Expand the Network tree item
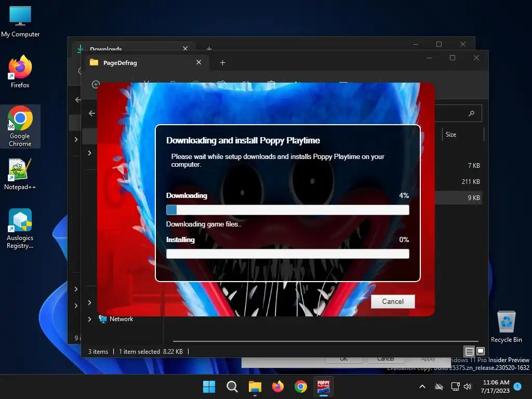This screenshot has width=532, height=399. pyautogui.click(x=89, y=319)
